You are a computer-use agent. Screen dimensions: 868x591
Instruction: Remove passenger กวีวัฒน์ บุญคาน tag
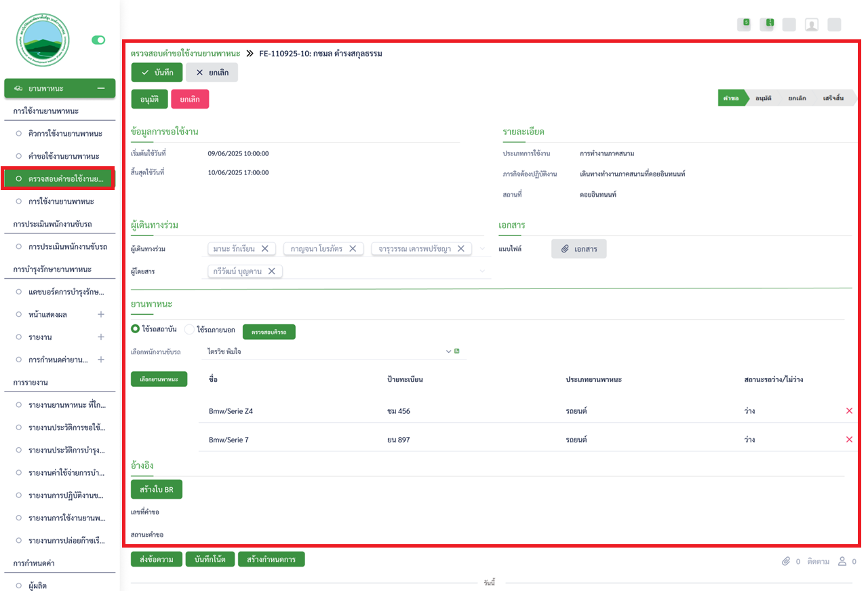[x=272, y=271]
